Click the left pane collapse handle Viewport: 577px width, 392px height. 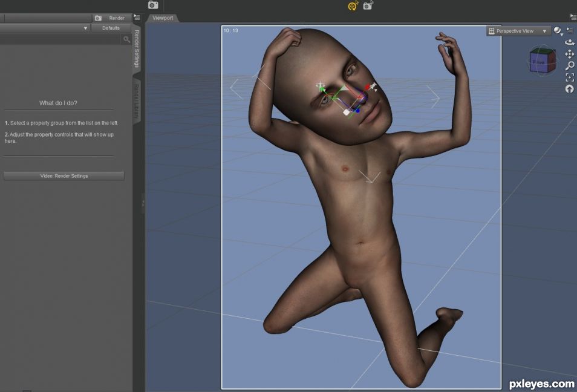coord(143,203)
